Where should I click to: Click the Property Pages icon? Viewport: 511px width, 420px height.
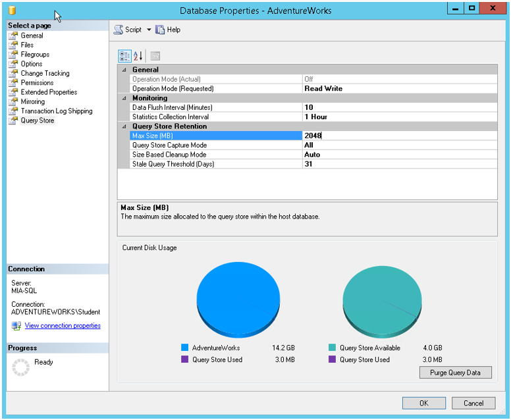[155, 56]
